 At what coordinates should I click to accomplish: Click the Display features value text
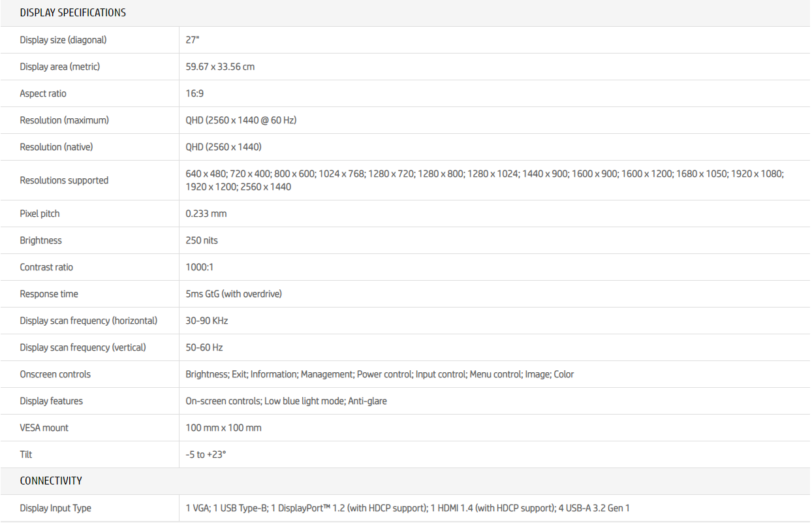click(286, 401)
